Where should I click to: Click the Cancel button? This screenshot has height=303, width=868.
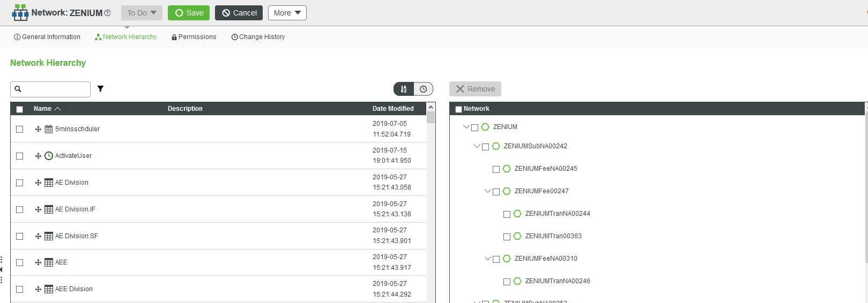coord(239,13)
